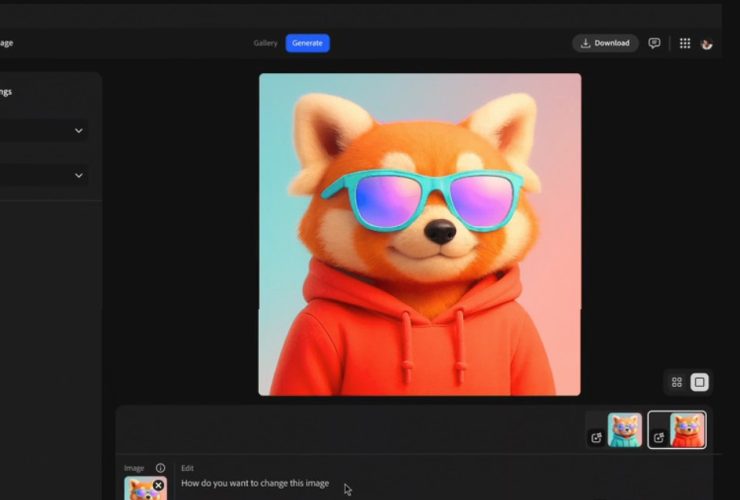The width and height of the screenshot is (740, 500).
Task: Select the red hoodie variation thumbnail
Action: pos(687,430)
